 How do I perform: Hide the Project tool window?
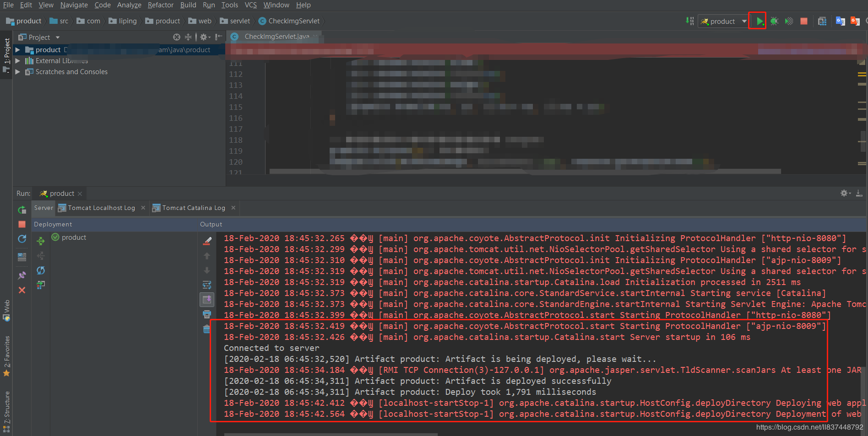219,37
